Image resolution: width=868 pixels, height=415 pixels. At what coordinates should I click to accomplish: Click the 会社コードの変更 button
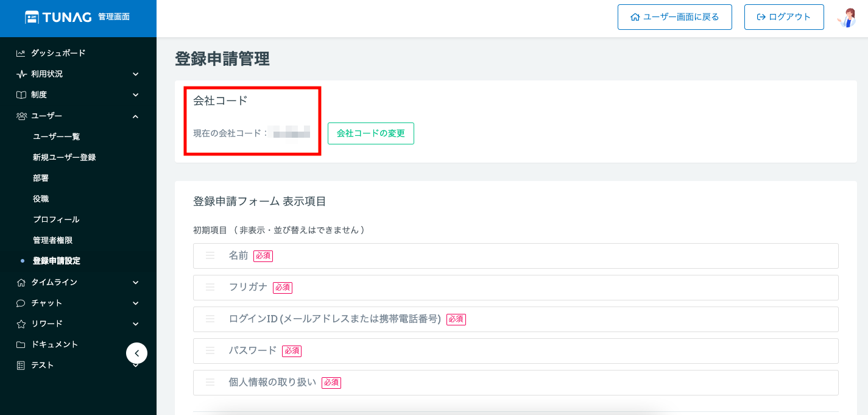click(371, 133)
